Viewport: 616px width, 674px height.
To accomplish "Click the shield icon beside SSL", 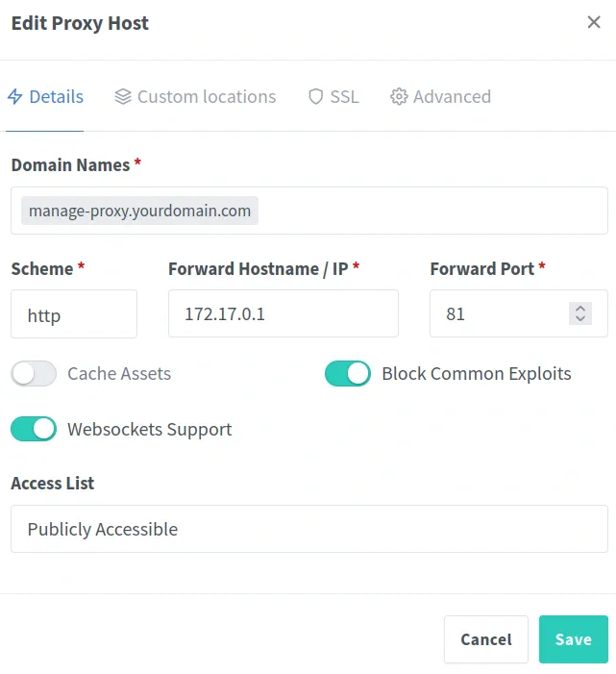I will point(316,97).
